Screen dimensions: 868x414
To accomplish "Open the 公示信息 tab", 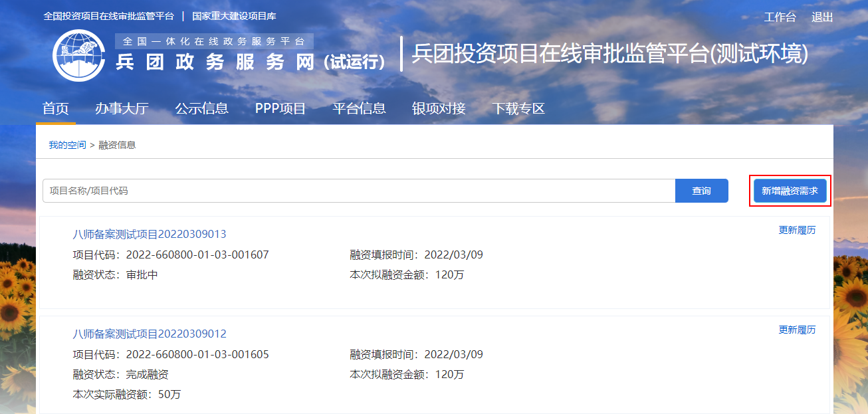I will point(201,109).
